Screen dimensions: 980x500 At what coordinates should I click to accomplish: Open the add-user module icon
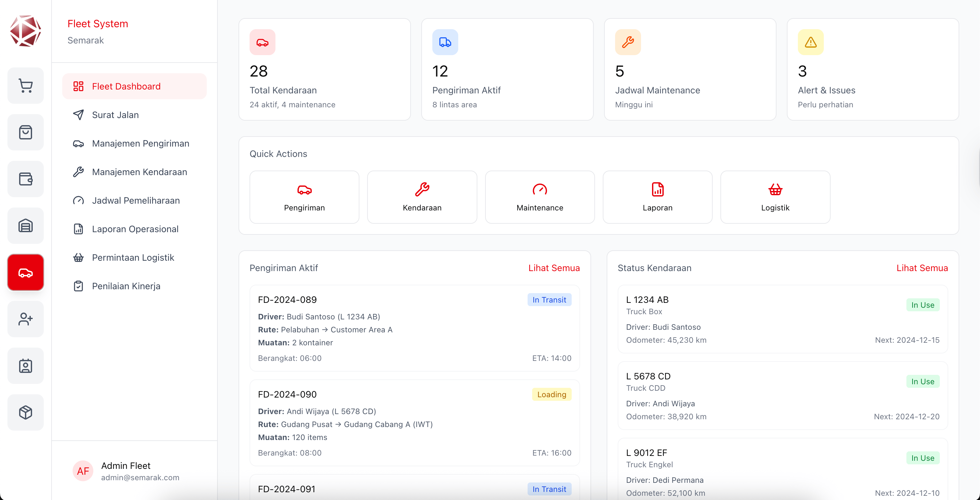click(26, 319)
